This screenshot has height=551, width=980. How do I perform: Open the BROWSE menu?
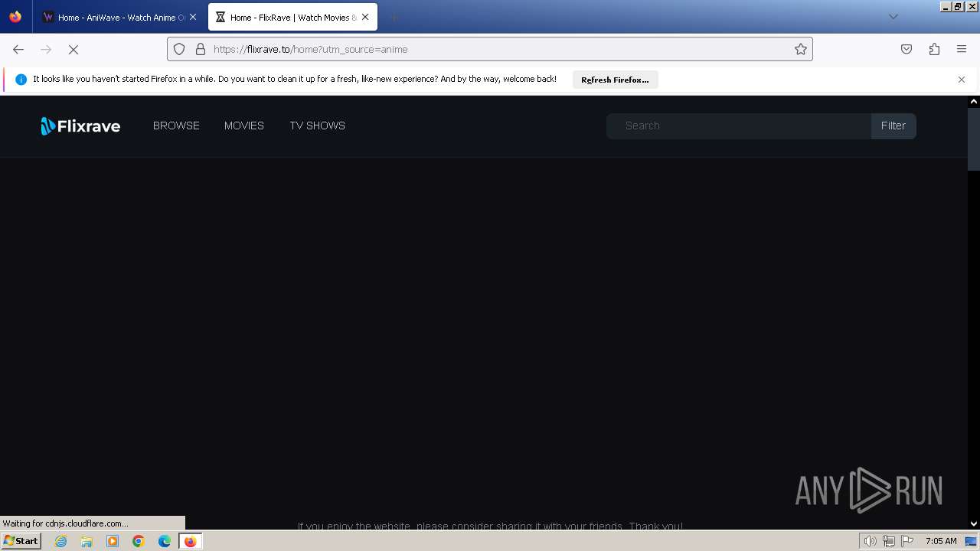tap(176, 126)
